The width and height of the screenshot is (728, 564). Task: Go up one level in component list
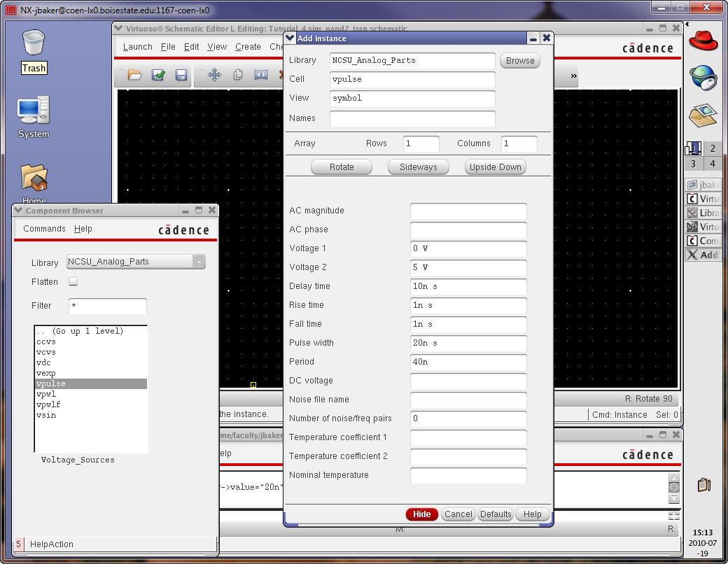[x=80, y=331]
